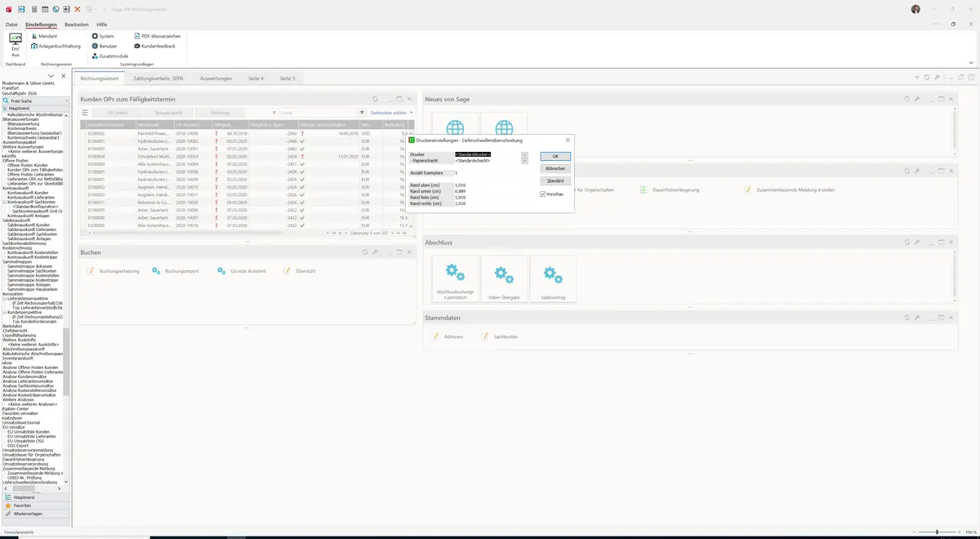
Task: Open the Bearbeiten menu
Action: click(76, 24)
